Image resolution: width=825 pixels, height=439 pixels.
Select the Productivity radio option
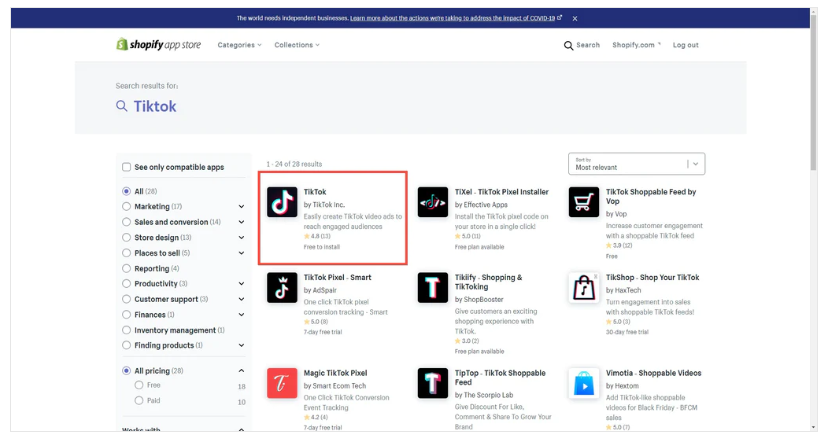point(126,283)
